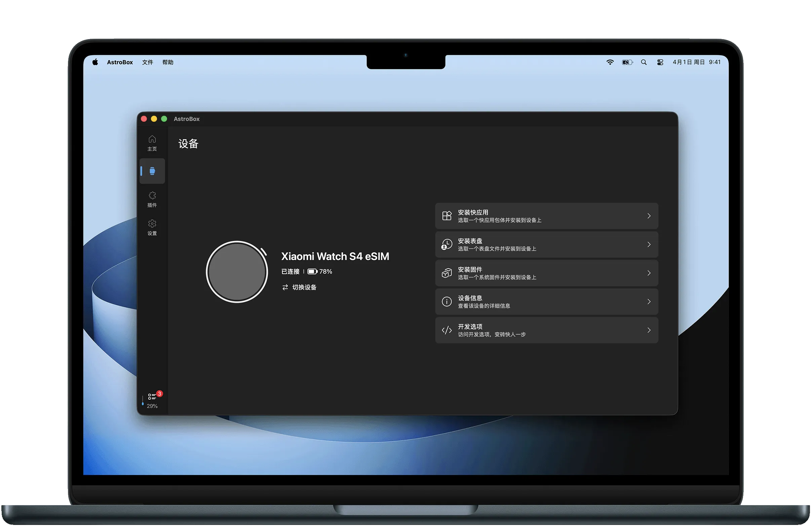Go to the Home (主页) sidebar tab
Image resolution: width=812 pixels, height=530 pixels.
pos(152,143)
